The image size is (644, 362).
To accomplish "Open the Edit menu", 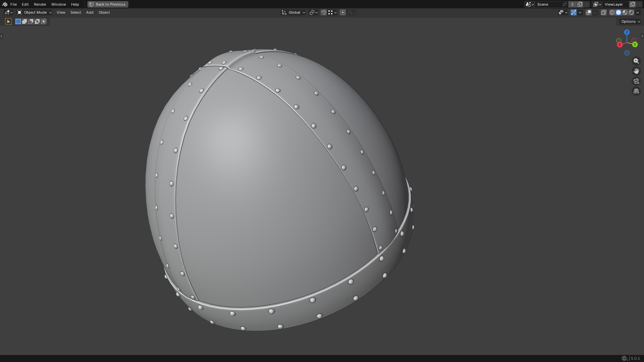I will pos(25,4).
